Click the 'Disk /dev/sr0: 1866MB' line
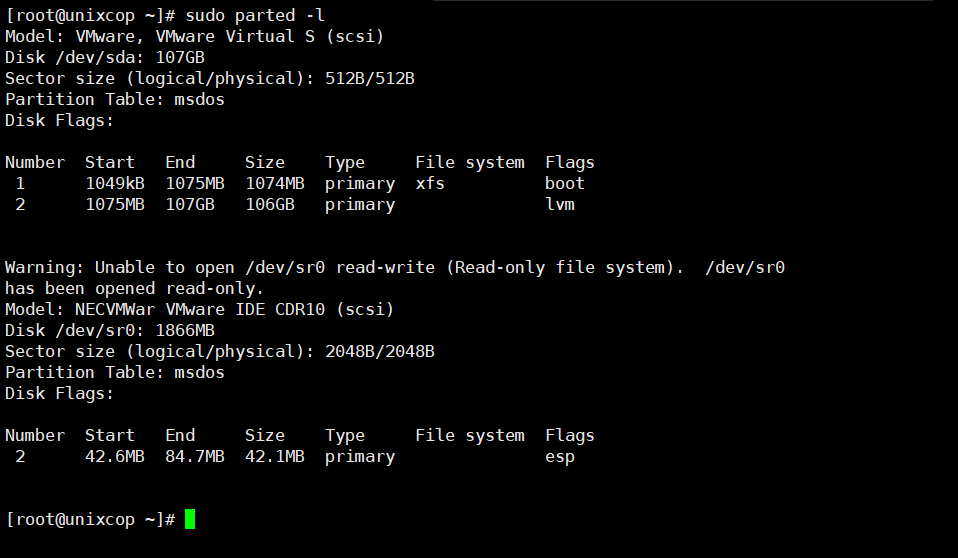Screen dimensions: 958x558 coord(110,331)
